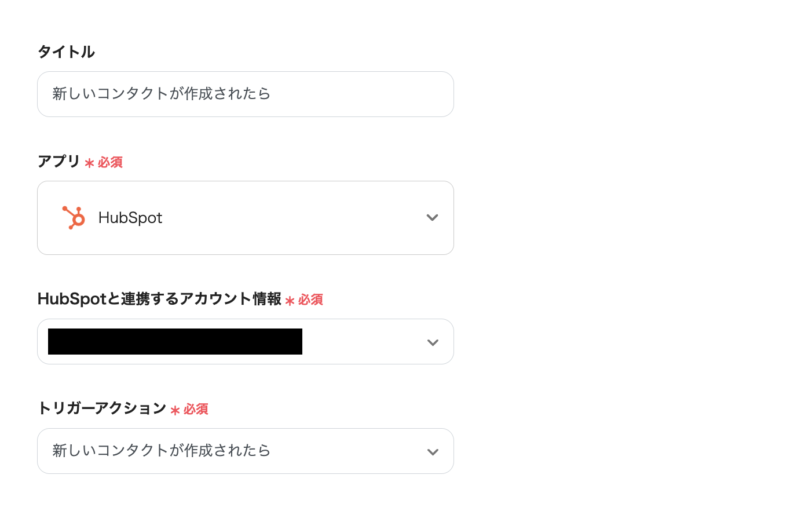Click 必須 marker beside account information label

pos(310,300)
